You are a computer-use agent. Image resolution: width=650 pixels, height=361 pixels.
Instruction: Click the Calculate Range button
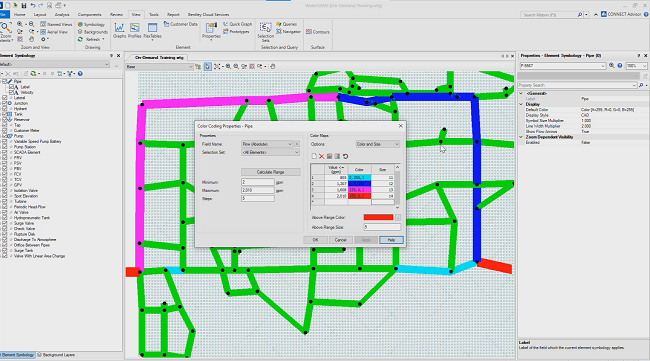pyautogui.click(x=270, y=172)
